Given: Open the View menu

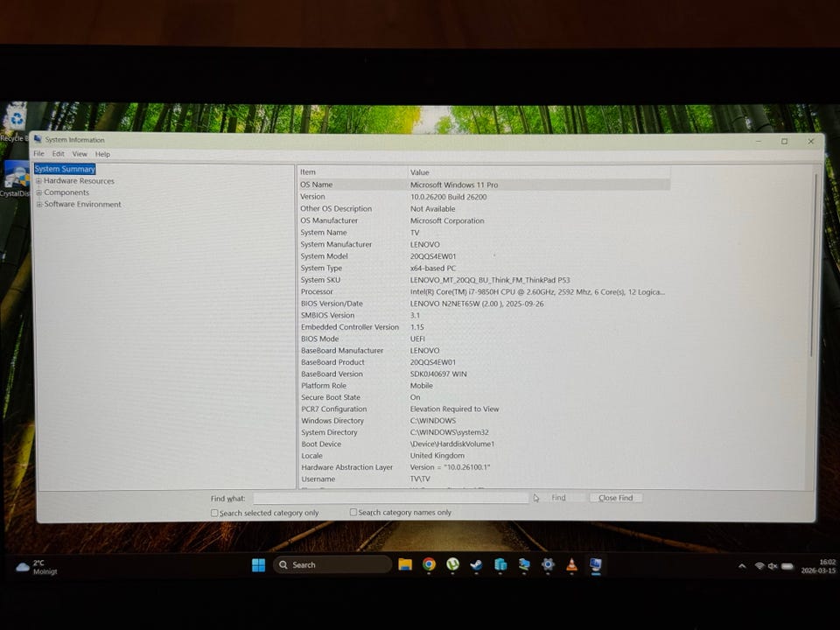Looking at the screenshot, I should click(80, 154).
